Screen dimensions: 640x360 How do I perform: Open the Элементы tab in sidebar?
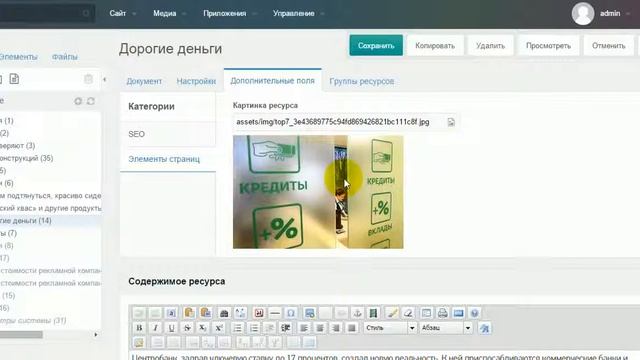pos(18,57)
